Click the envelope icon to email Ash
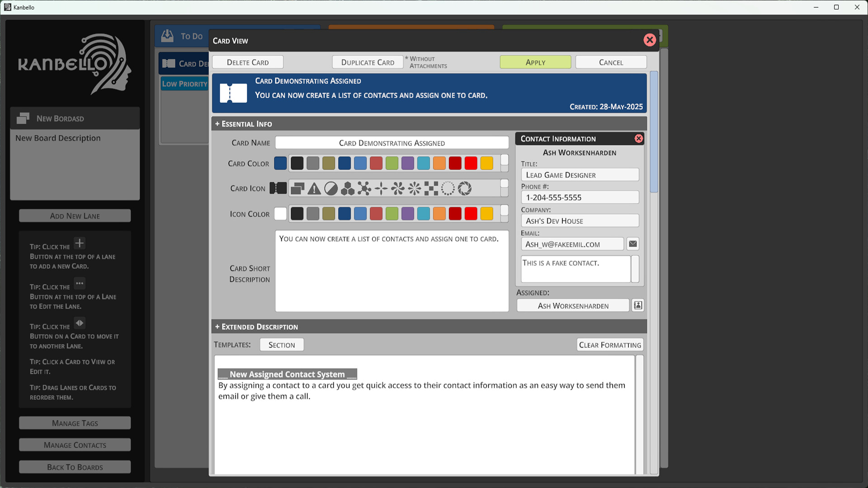This screenshot has width=868, height=488. click(x=632, y=244)
